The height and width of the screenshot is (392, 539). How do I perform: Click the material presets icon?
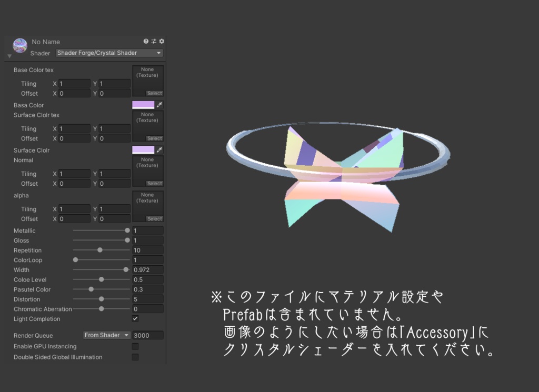click(153, 41)
